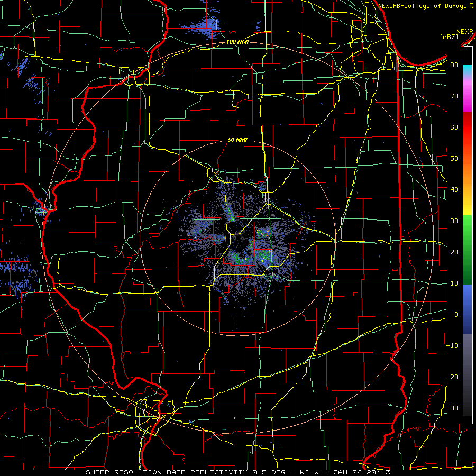Click the 50 value on the dBZ scale

click(454, 159)
